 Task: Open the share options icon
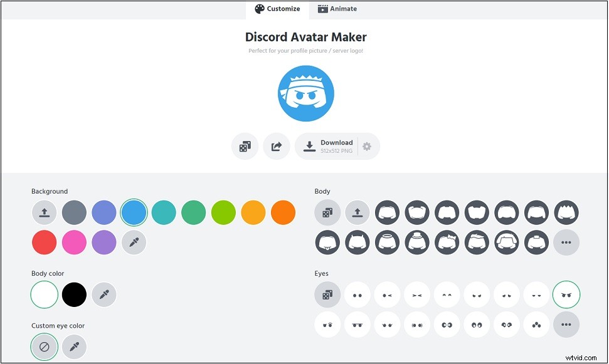tap(277, 146)
